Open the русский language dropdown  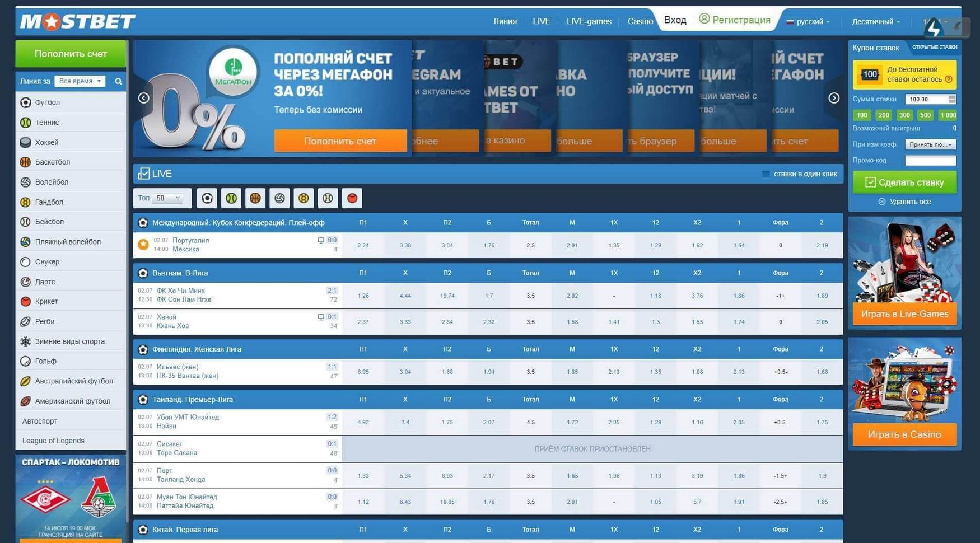809,22
